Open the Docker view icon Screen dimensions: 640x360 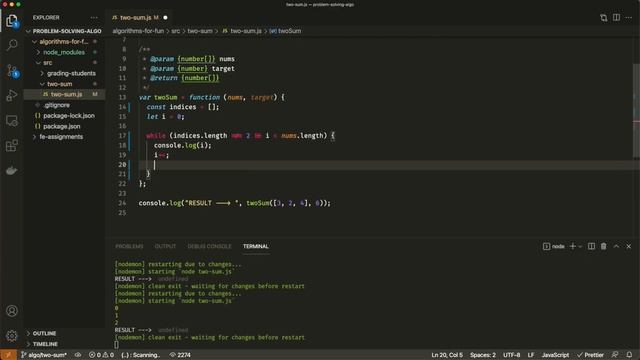[11, 171]
